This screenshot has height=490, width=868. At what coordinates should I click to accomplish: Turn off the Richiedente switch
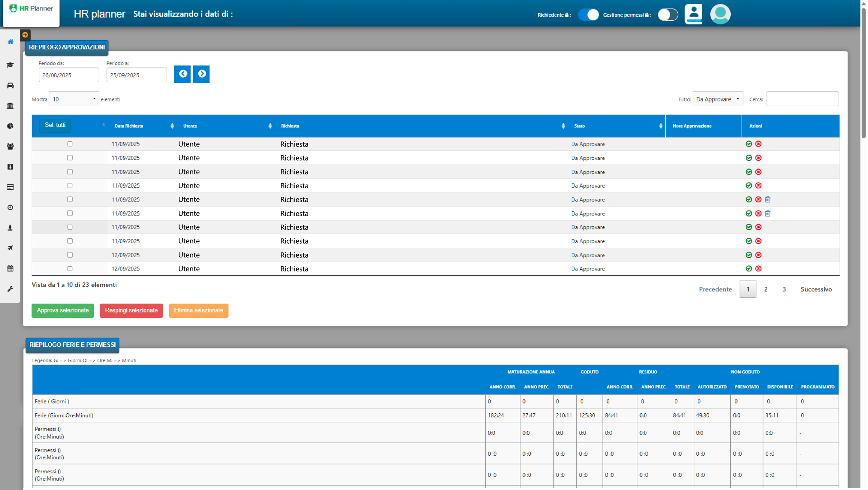(x=588, y=15)
